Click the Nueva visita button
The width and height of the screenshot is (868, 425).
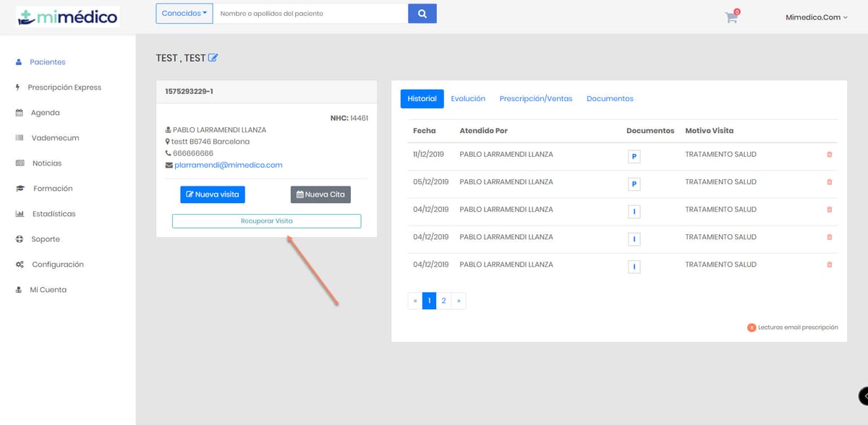[213, 194]
